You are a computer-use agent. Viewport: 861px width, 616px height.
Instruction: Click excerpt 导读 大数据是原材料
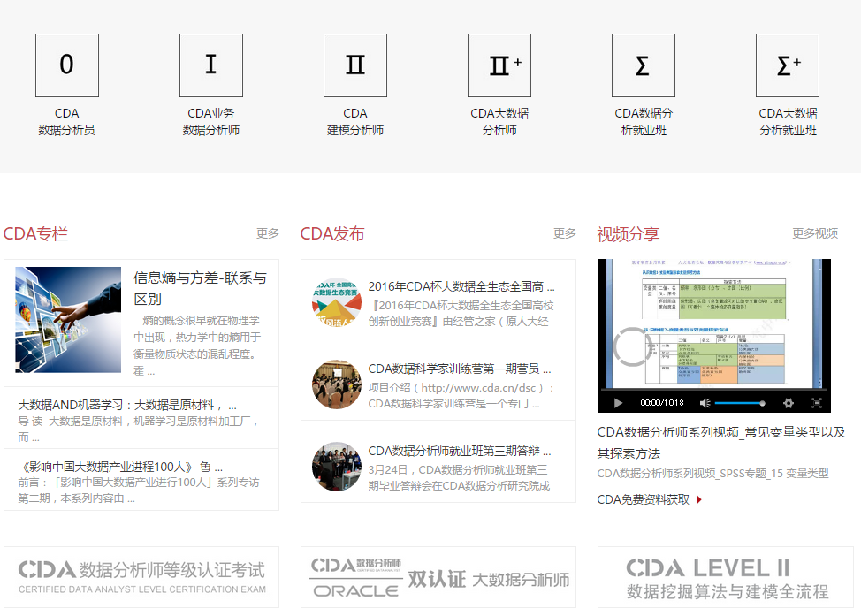click(139, 430)
